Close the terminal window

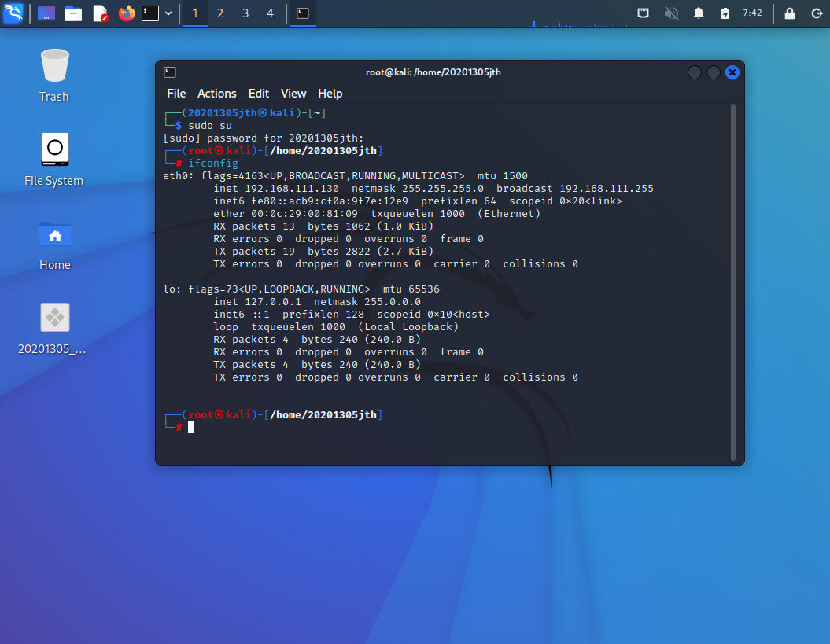pyautogui.click(x=732, y=72)
